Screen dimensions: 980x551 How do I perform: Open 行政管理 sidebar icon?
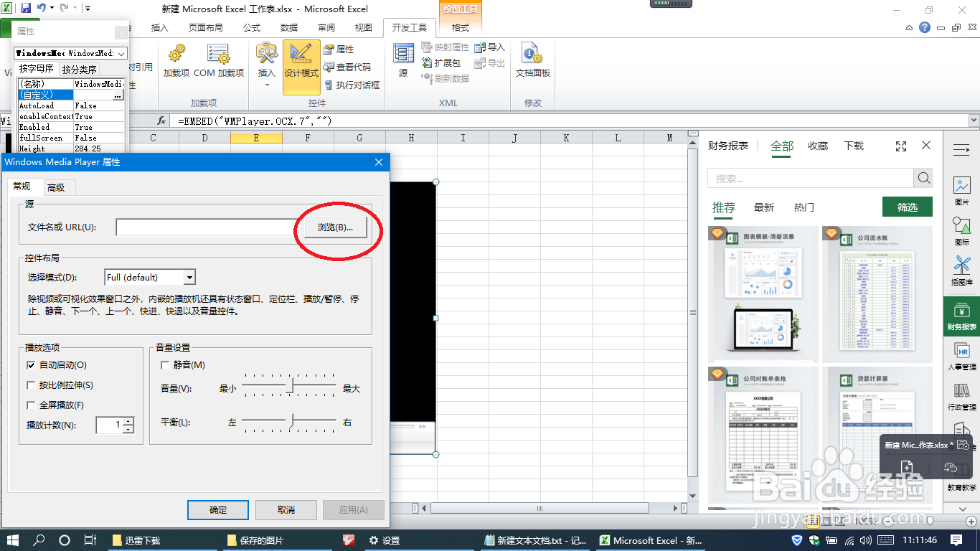pyautogui.click(x=962, y=397)
